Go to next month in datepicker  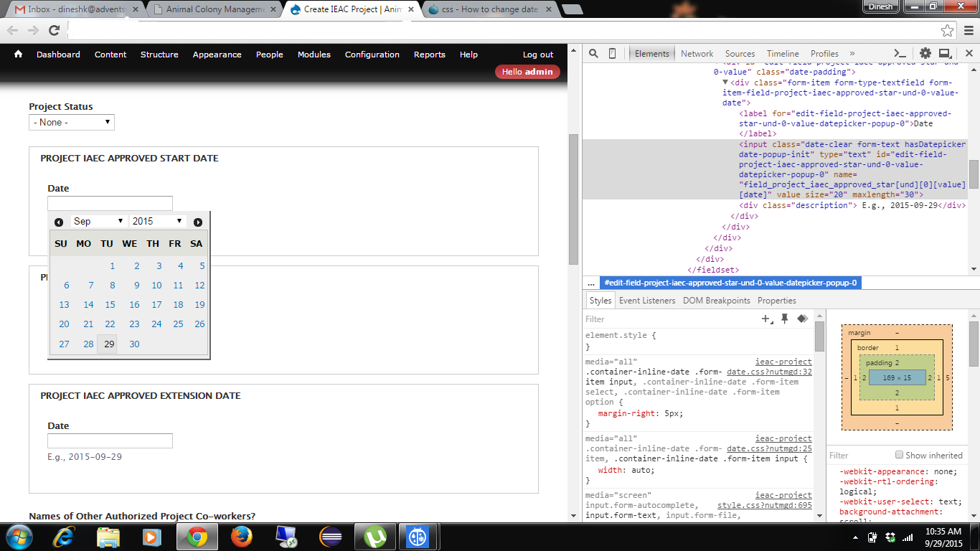(x=198, y=222)
